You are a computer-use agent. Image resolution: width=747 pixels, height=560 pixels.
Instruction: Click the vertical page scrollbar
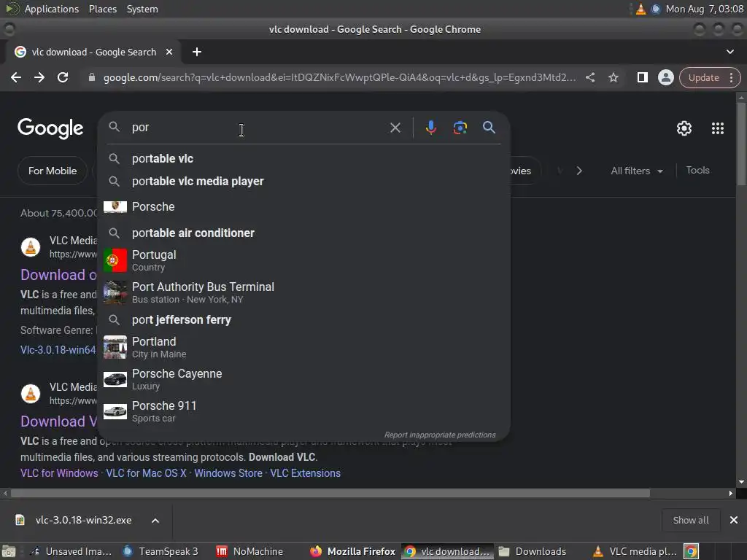coord(741,143)
